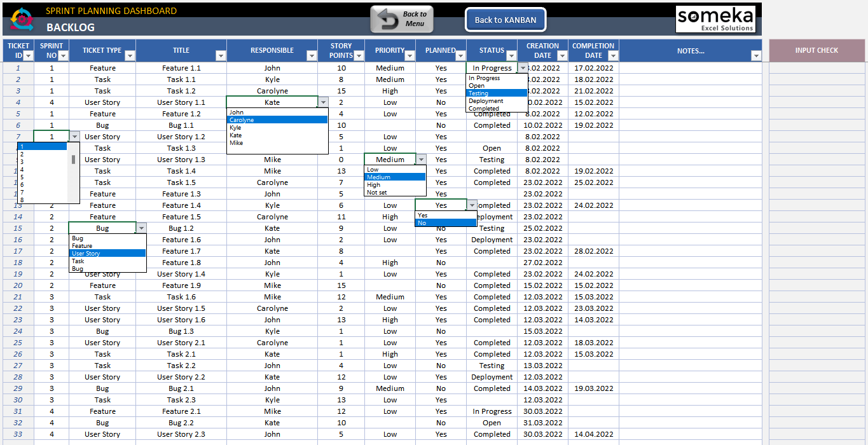Select No in the planned list
This screenshot has width=868, height=445.
(x=445, y=223)
